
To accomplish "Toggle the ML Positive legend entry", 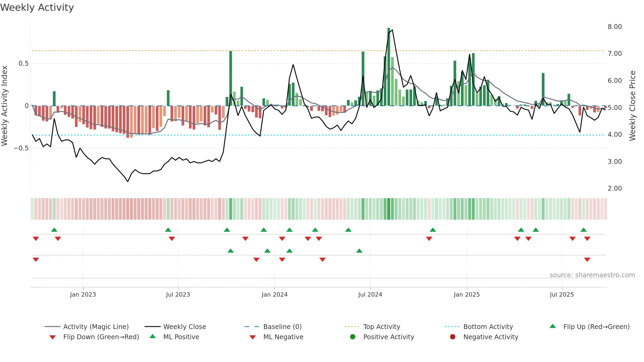I will [174, 337].
